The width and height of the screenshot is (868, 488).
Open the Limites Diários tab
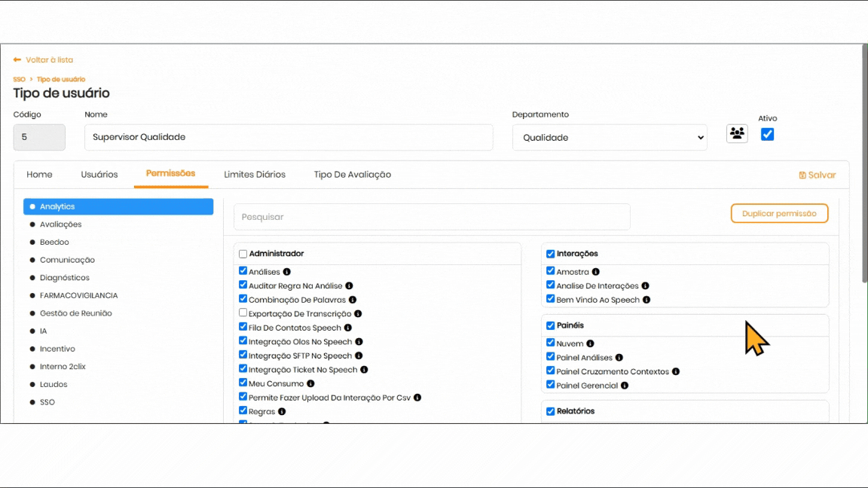pyautogui.click(x=255, y=175)
